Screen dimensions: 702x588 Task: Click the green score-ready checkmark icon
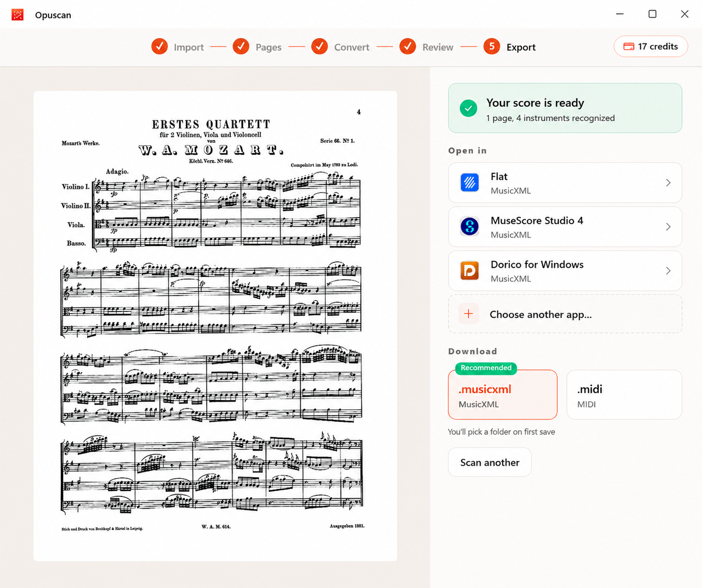(x=469, y=108)
